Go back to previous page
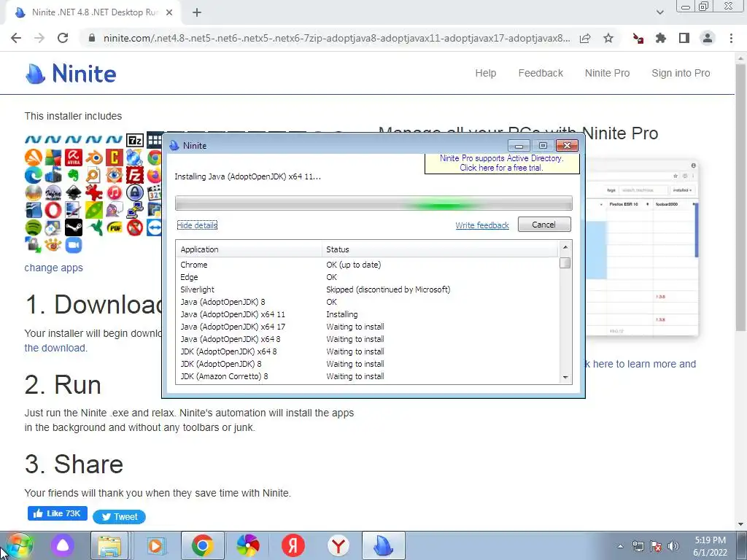The width and height of the screenshot is (747, 560). point(16,38)
